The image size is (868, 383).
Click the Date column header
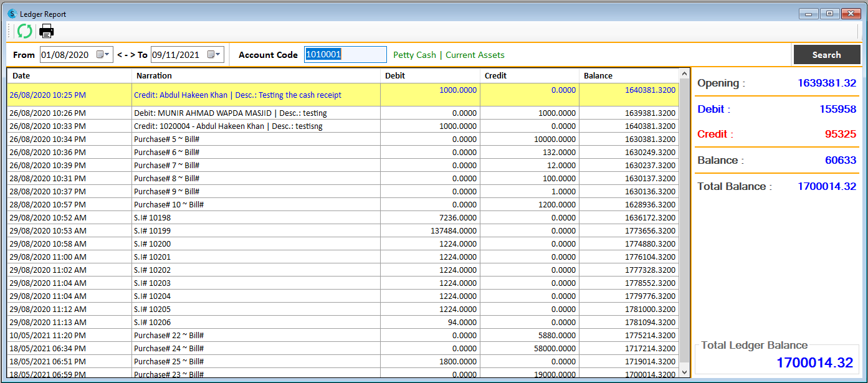click(x=70, y=75)
